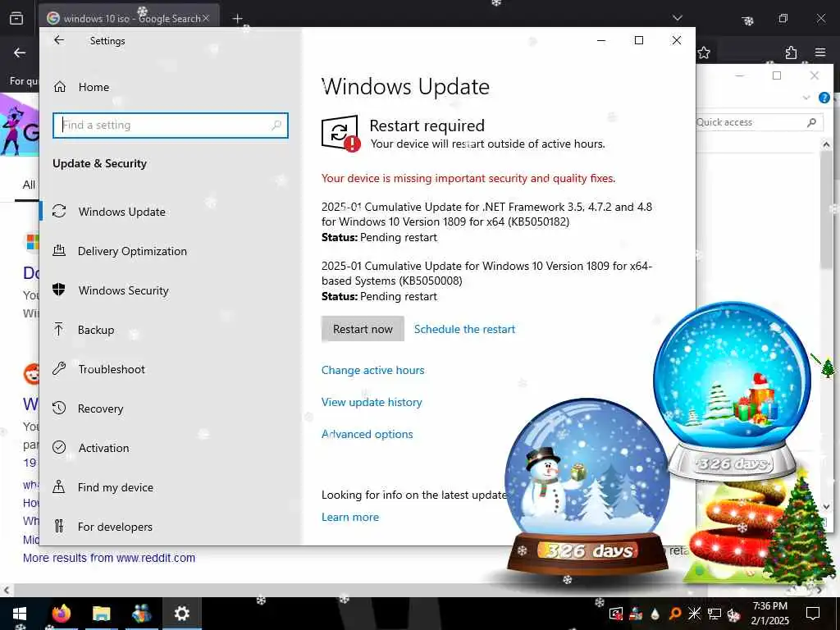Select Recovery in sidebar
This screenshot has width=840, height=630.
[x=100, y=409]
